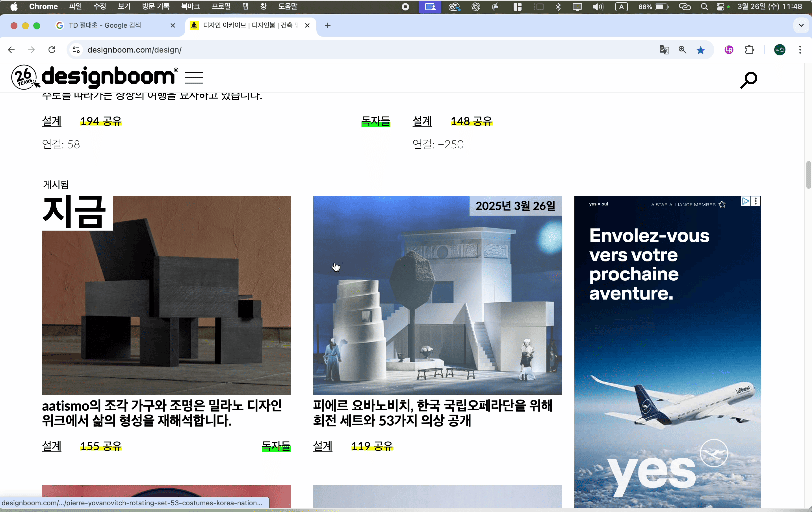Click the 119 공유 shares link
The image size is (812, 512).
[372, 446]
